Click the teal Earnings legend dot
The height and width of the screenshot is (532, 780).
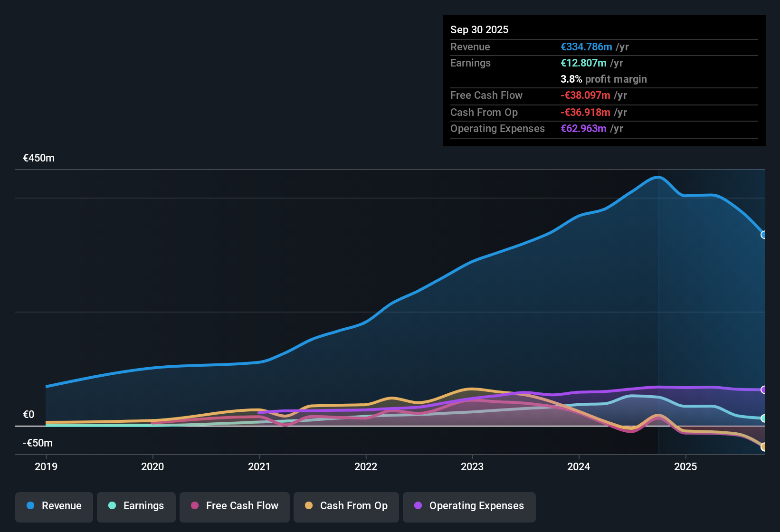tap(112, 506)
